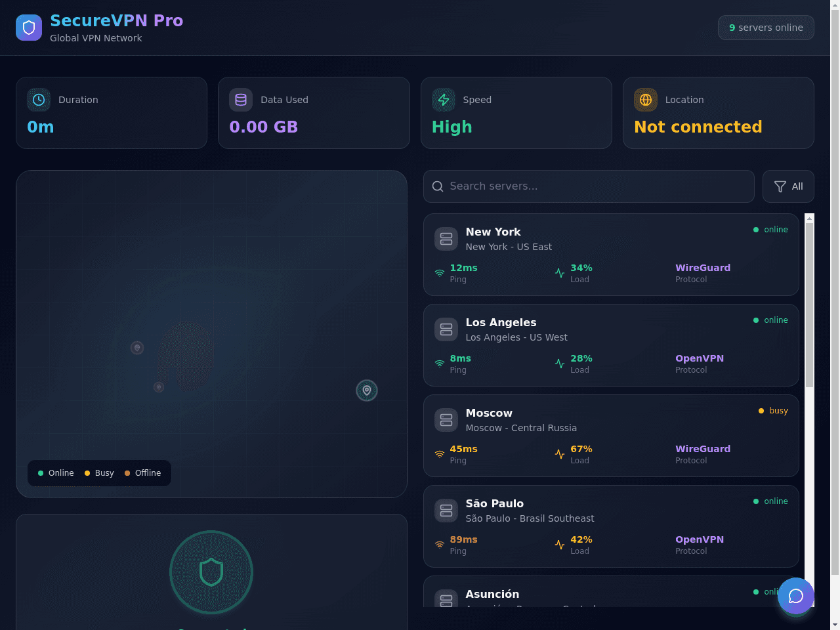Click the Los Angeles server rack icon

tap(446, 329)
